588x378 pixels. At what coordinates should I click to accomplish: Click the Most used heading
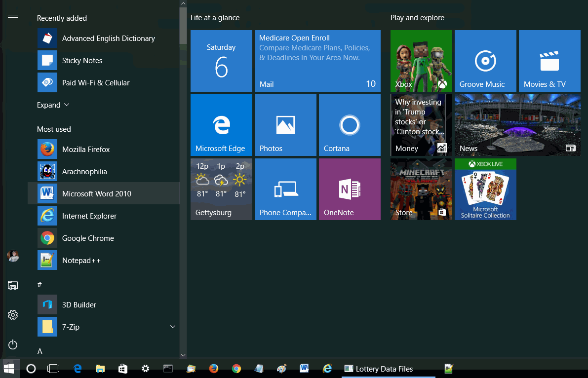coord(54,129)
